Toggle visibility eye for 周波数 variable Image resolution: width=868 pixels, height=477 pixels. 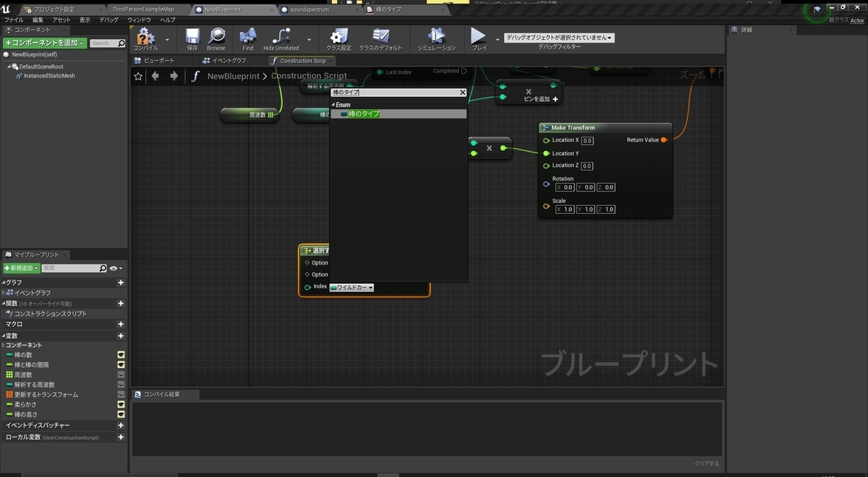coord(121,375)
